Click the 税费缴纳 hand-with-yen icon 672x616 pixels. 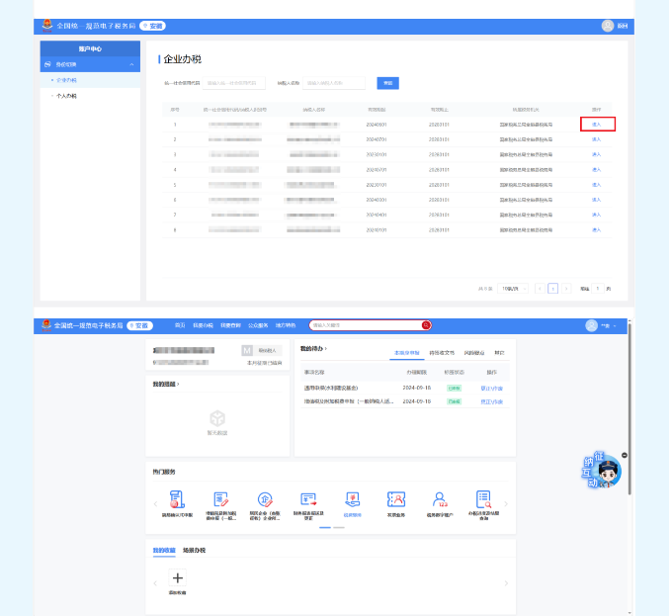coord(352,500)
